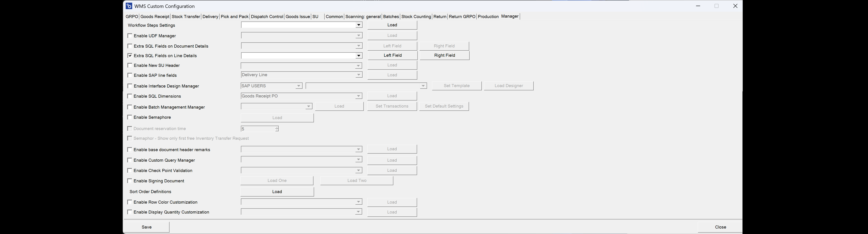Click the Set Transactions button
This screenshot has height=234, width=868.
click(392, 106)
